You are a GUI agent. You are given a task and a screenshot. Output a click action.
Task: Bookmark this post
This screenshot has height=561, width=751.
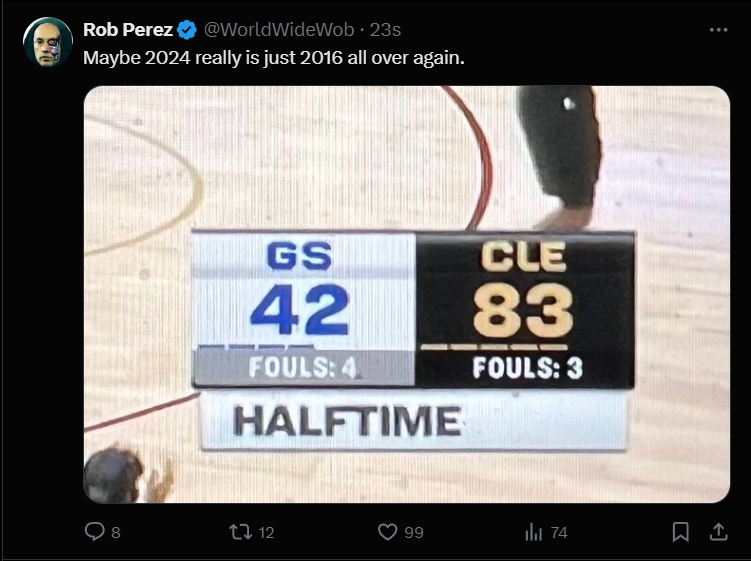point(680,532)
